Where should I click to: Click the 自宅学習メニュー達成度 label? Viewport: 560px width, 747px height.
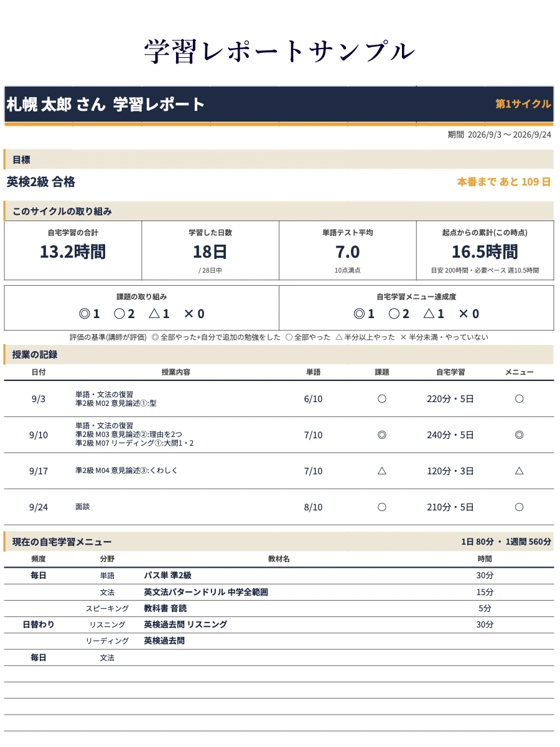click(416, 297)
